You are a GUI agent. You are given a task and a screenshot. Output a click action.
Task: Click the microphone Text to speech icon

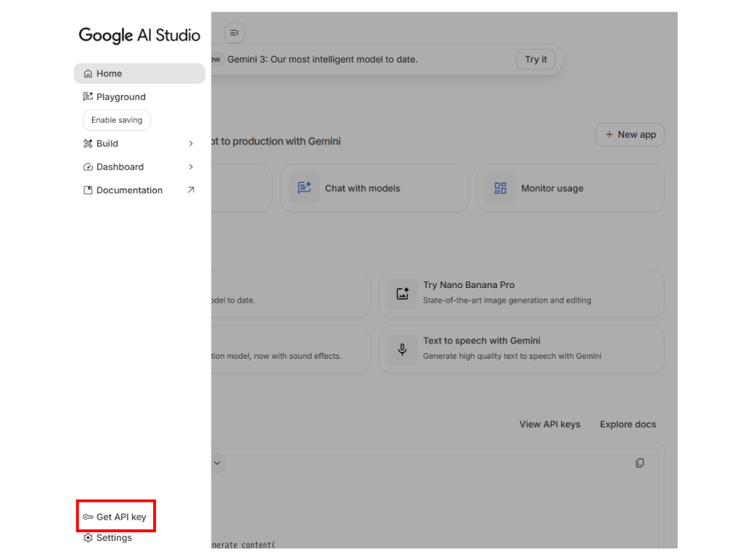403,349
